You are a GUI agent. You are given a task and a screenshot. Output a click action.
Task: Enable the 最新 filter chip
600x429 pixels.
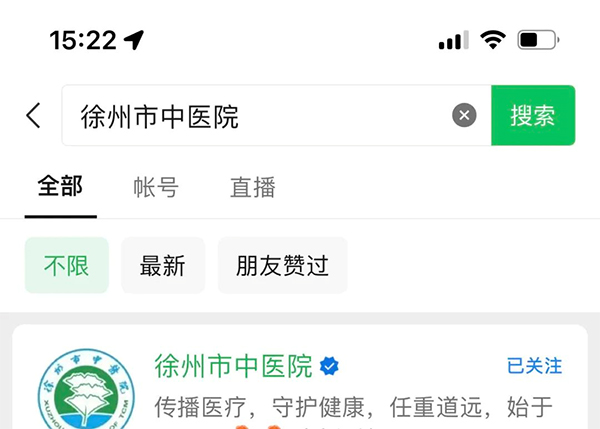163,265
